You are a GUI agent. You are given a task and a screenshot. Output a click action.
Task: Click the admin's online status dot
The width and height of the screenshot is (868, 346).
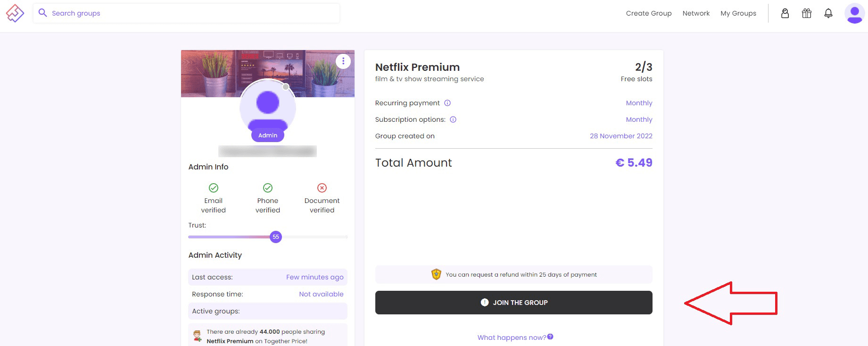coord(286,87)
